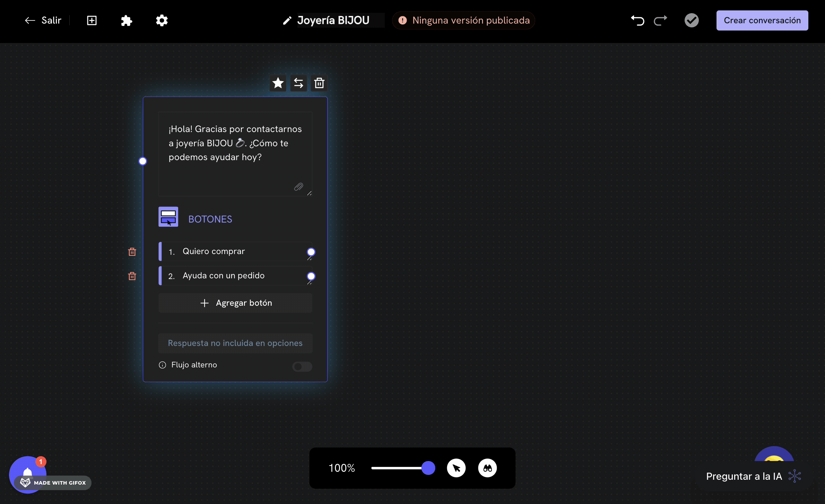Click the add block plus-square icon
825x504 pixels.
pos(92,20)
